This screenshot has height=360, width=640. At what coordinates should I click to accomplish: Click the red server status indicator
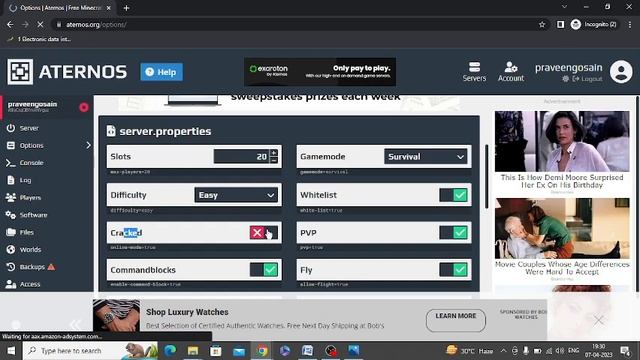click(84, 107)
